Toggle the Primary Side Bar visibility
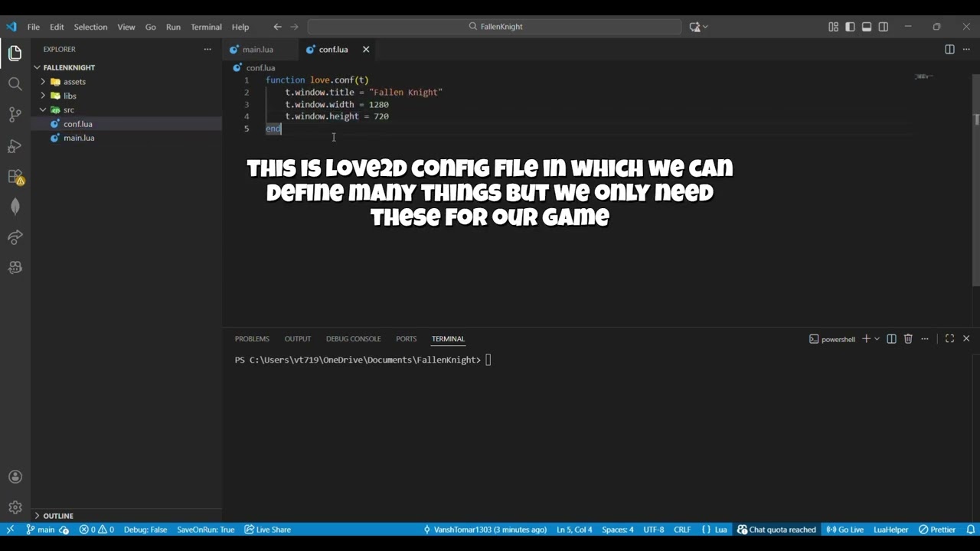The image size is (980, 551). [x=850, y=27]
